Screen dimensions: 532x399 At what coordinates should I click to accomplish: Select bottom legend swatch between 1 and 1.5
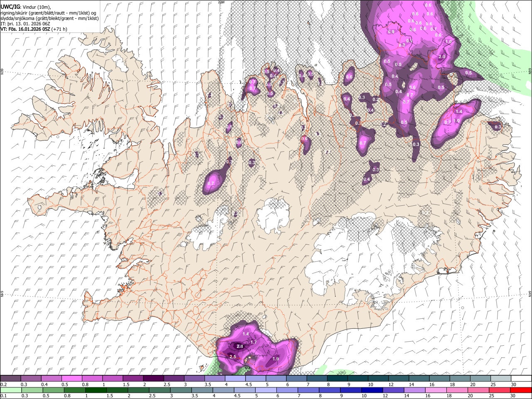point(96,390)
